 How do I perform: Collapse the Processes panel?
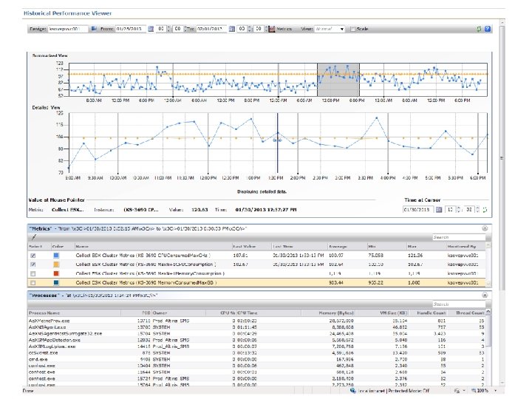[484, 295]
